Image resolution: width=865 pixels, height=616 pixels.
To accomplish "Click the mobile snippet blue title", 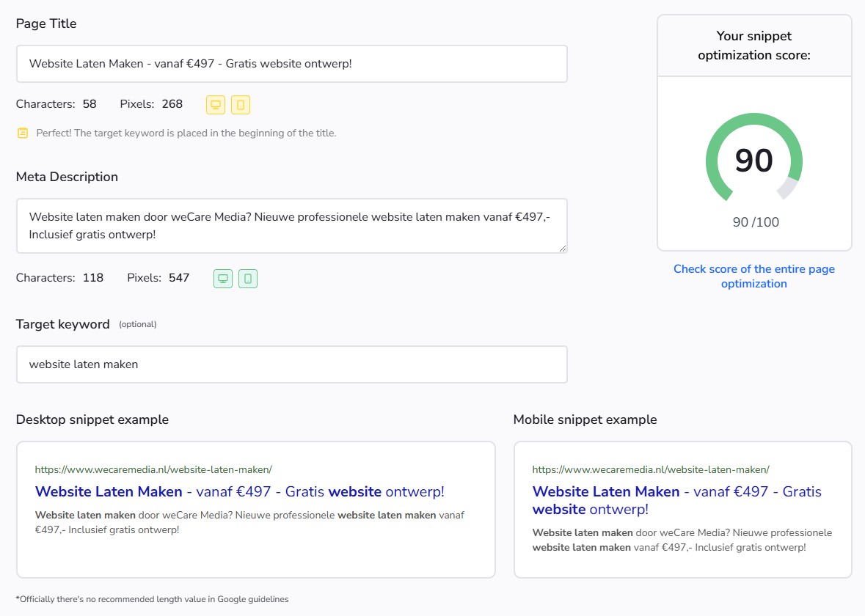I will click(676, 500).
